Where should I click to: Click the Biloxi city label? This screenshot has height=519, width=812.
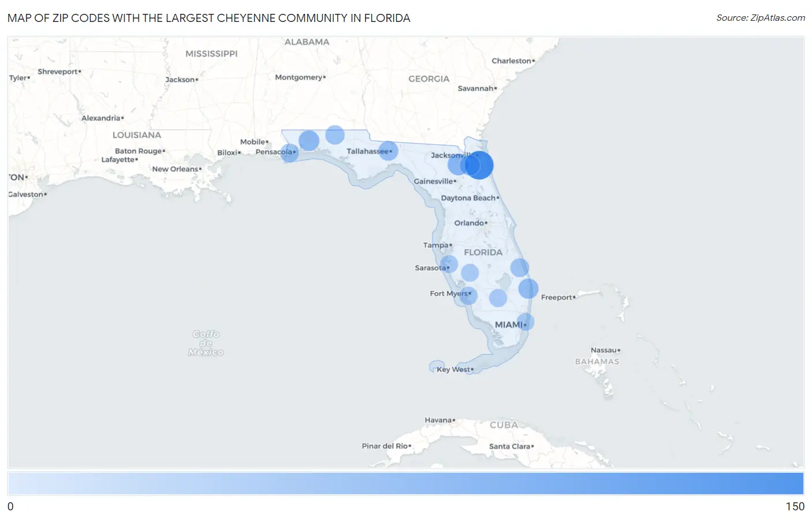pyautogui.click(x=227, y=153)
